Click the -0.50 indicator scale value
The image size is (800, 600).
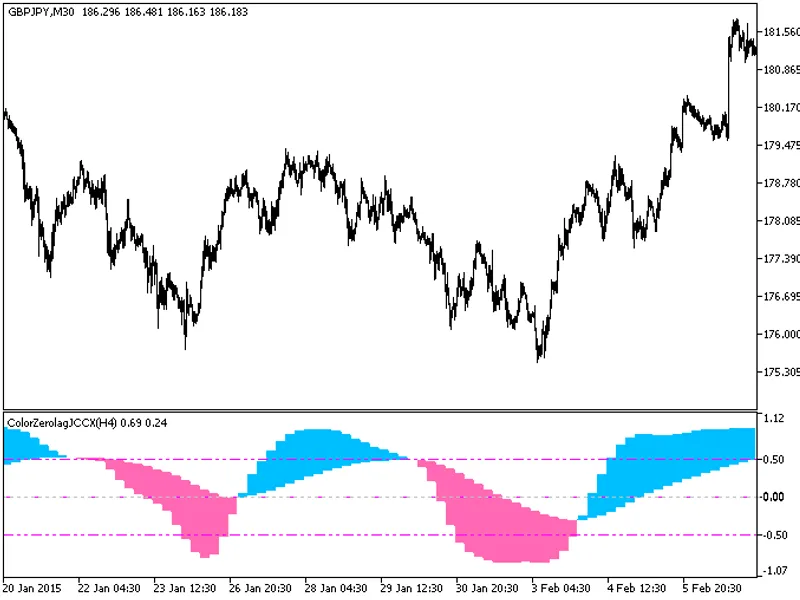[773, 535]
